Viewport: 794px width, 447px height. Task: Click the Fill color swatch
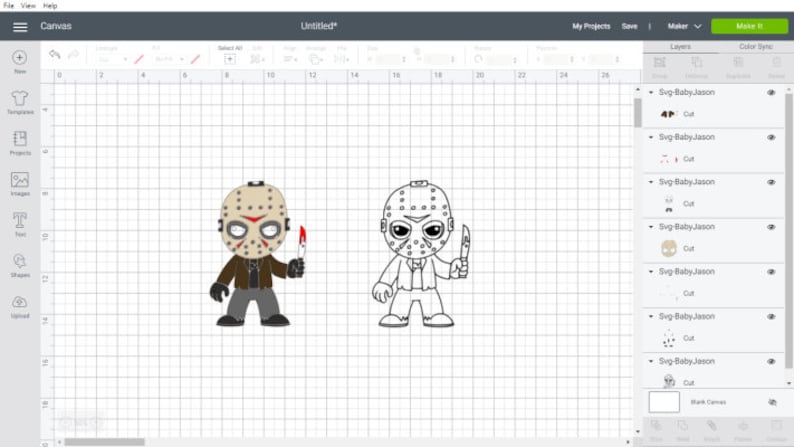[x=195, y=59]
